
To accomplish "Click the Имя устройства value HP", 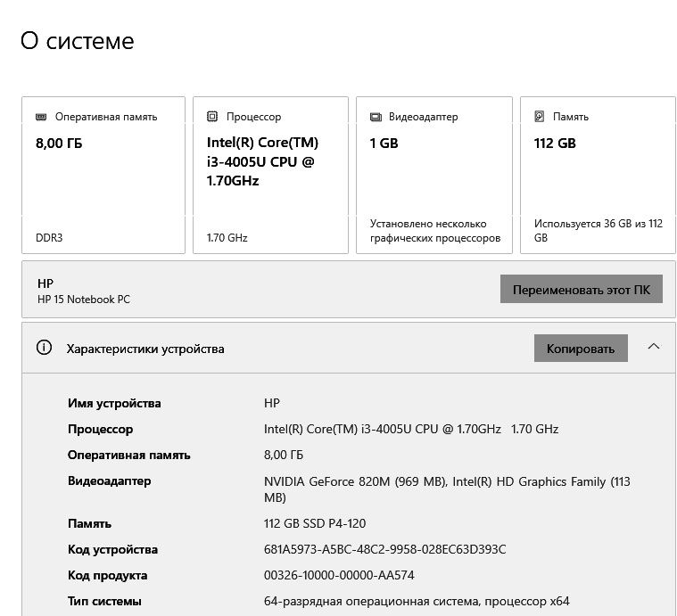I will point(272,403).
